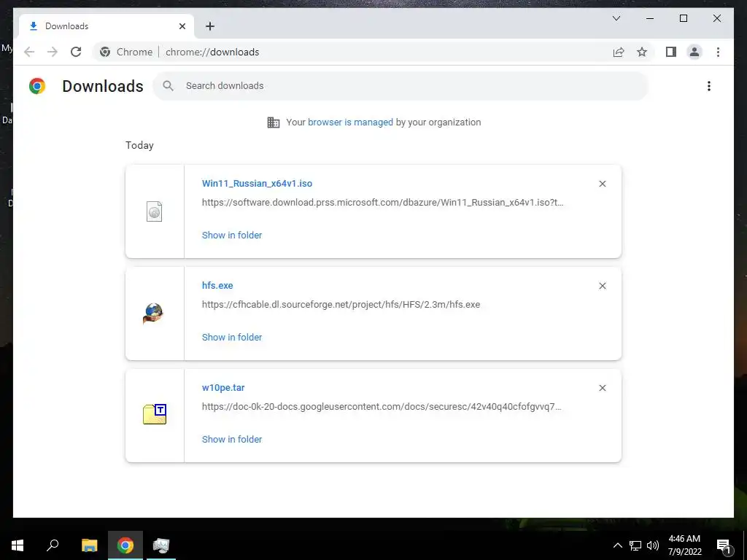The image size is (747, 560).
Task: Click the Win11 ISO file icon
Action: (x=155, y=211)
